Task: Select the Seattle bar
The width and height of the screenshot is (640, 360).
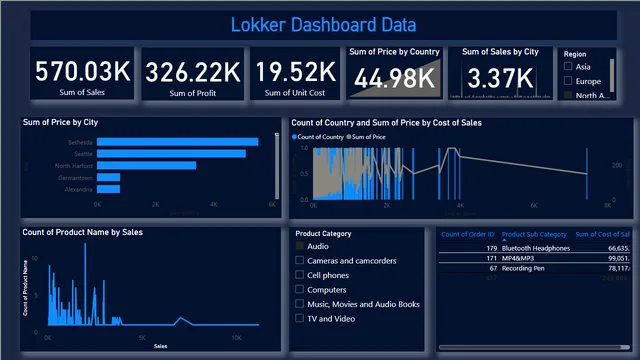Action: point(171,153)
